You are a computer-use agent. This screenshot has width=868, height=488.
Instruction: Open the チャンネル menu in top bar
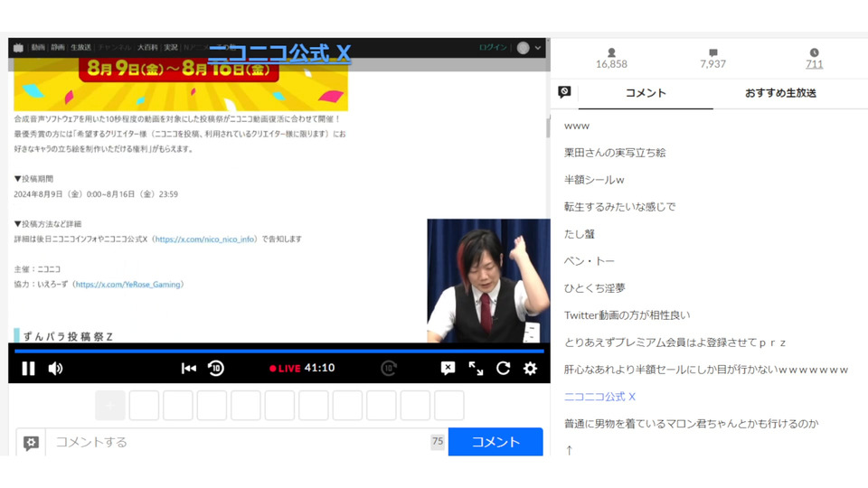[x=115, y=48]
